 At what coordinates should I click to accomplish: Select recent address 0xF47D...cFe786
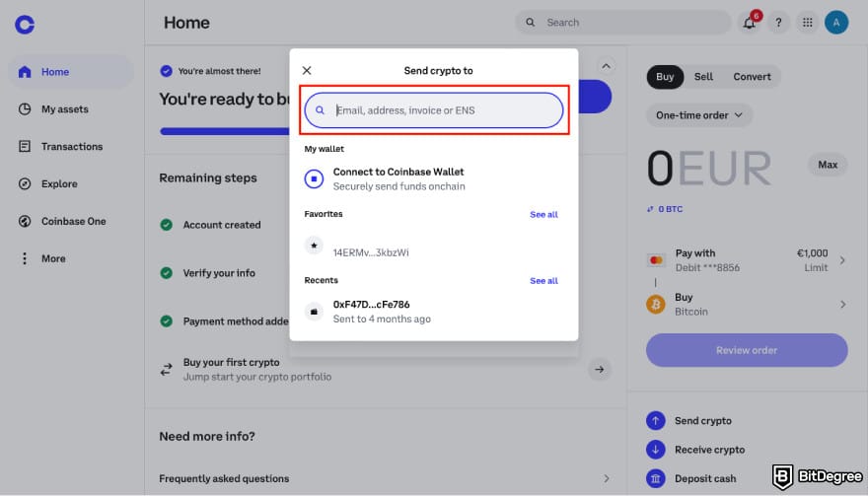(x=434, y=312)
